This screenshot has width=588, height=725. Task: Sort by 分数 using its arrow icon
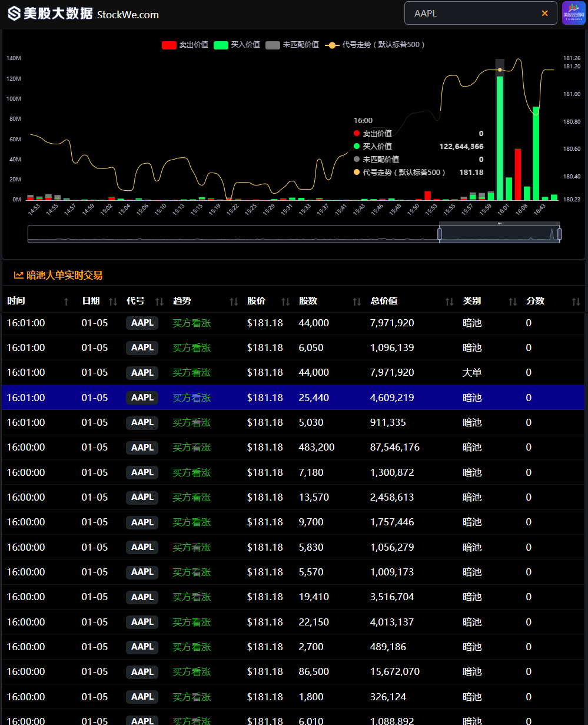576,302
